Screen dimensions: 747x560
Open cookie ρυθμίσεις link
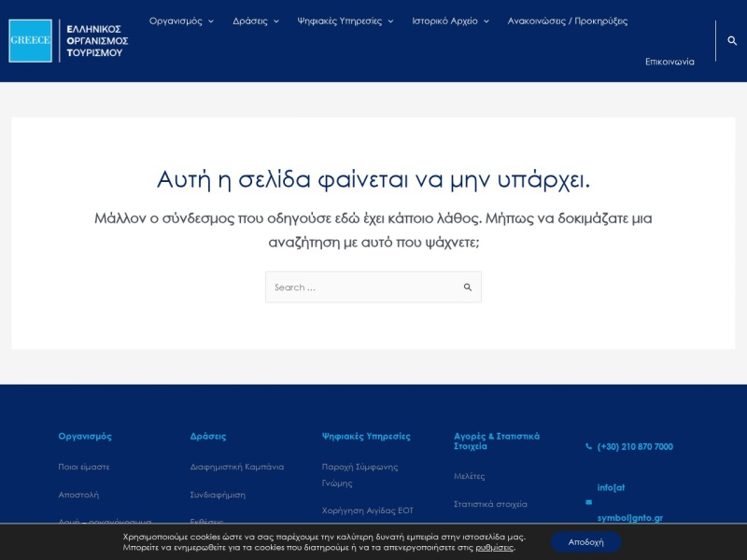pos(495,547)
